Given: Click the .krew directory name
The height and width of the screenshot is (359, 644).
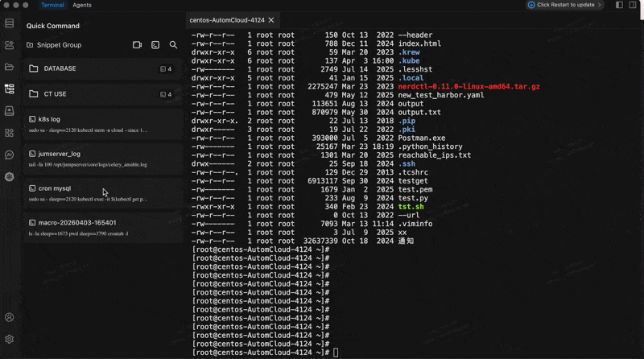Looking at the screenshot, I should [409, 52].
